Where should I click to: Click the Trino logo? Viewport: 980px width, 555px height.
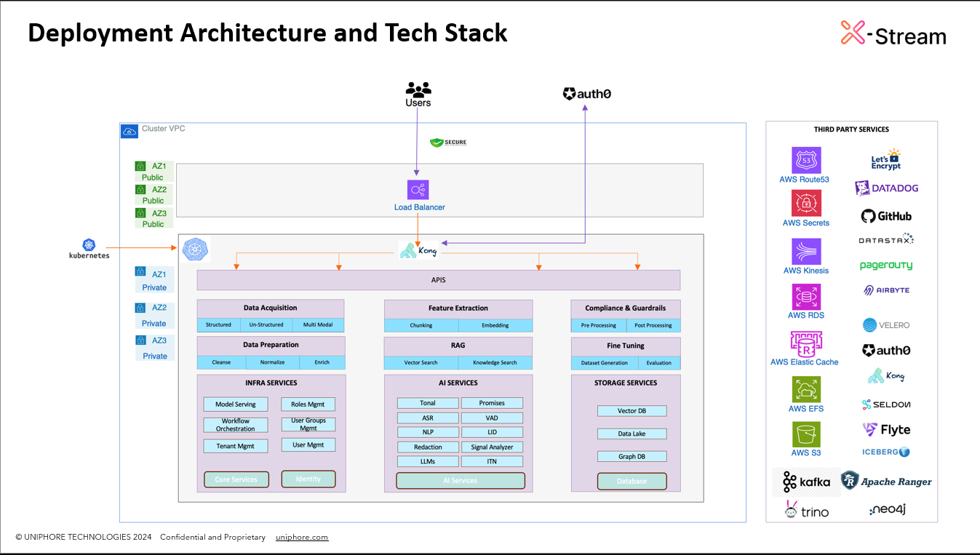tap(806, 510)
